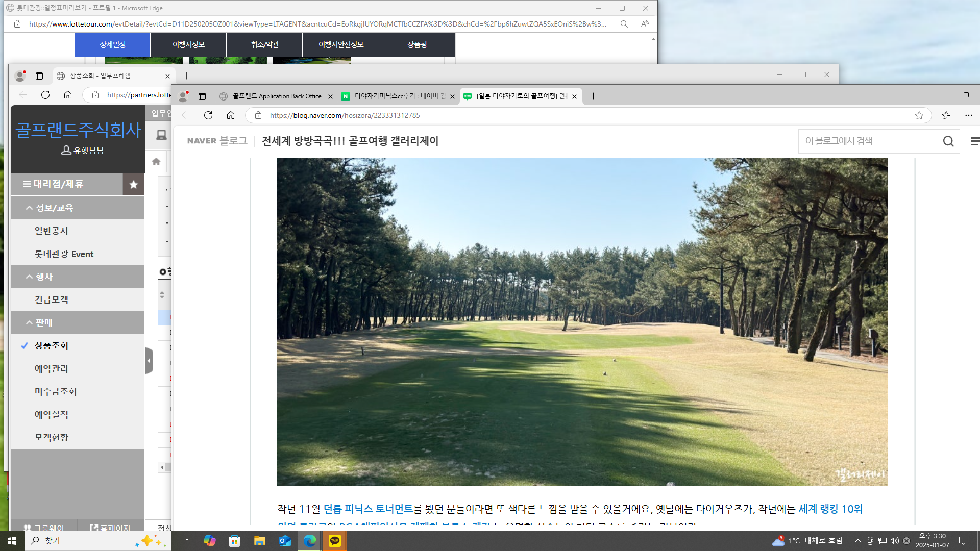The image size is (980, 551).
Task: Click home button in the 상품조회 window
Action: tap(68, 95)
